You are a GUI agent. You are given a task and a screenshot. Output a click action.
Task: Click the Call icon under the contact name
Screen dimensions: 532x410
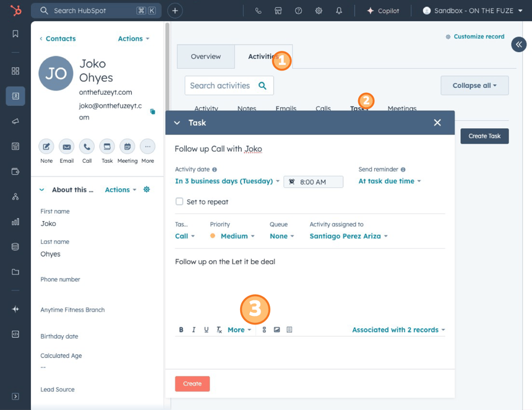[87, 147]
